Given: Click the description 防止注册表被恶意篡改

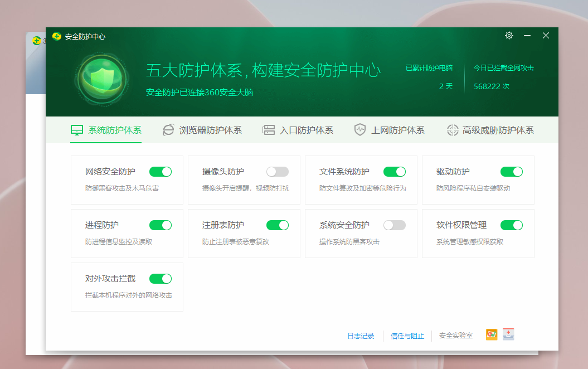Looking at the screenshot, I should (x=236, y=242).
